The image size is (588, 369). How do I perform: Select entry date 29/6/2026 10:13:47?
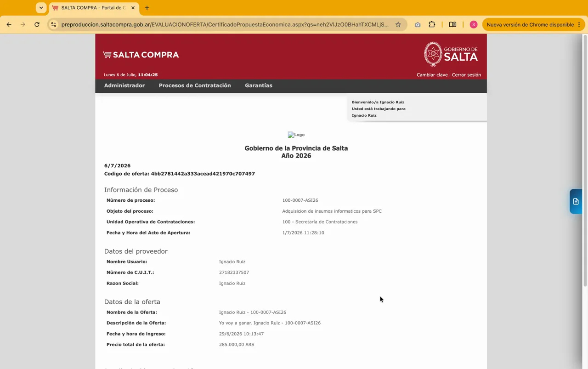[241, 334]
